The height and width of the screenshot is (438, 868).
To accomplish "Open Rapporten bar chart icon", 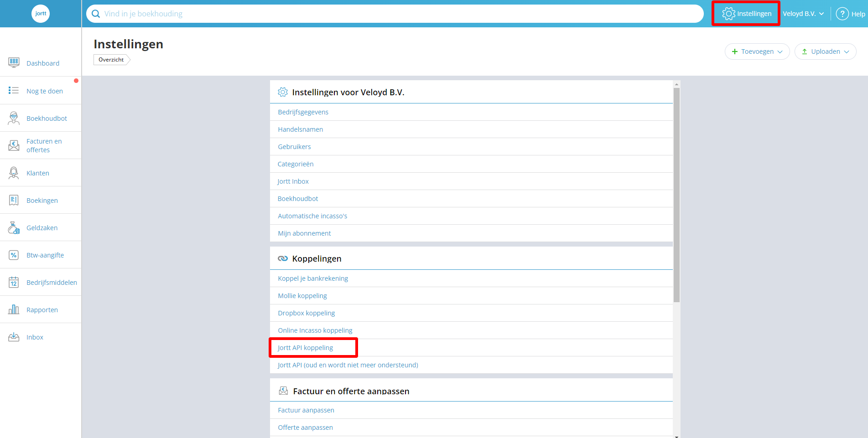I will pos(14,309).
